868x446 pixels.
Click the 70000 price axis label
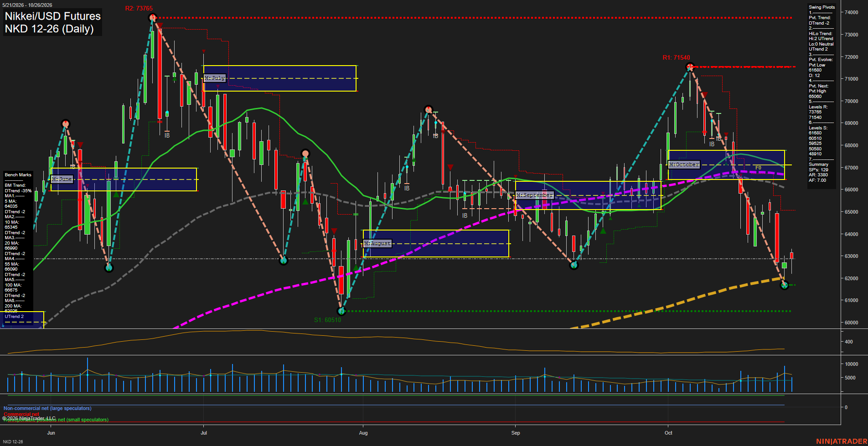[x=851, y=101]
